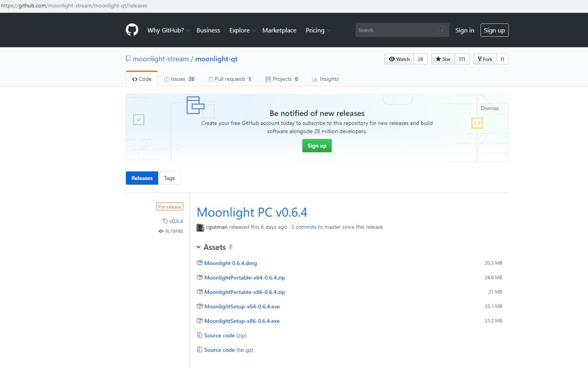This screenshot has height=367, width=588.
Task: Open commit 9c7df02
Action: click(x=171, y=231)
